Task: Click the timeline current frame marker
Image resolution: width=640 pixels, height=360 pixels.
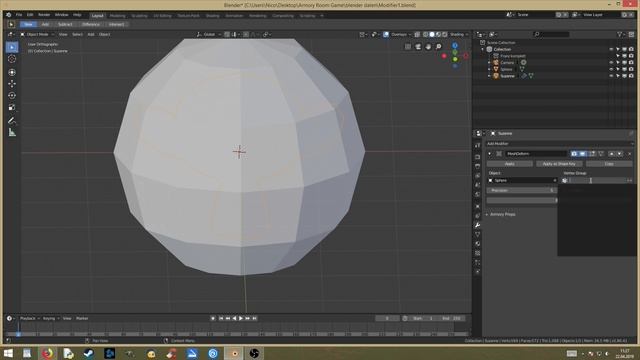Action: coord(18,333)
